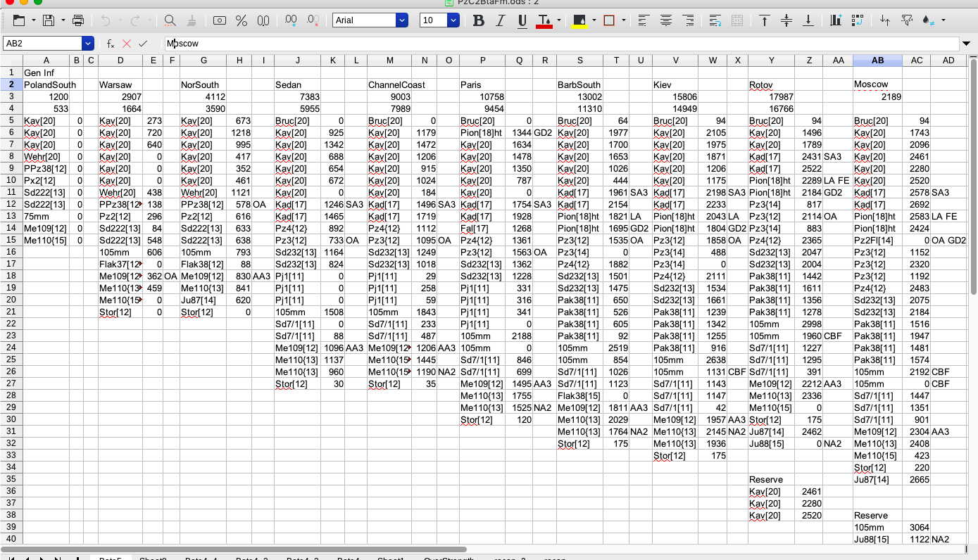Select column header P
Image resolution: width=978 pixels, height=560 pixels.
(x=482, y=61)
